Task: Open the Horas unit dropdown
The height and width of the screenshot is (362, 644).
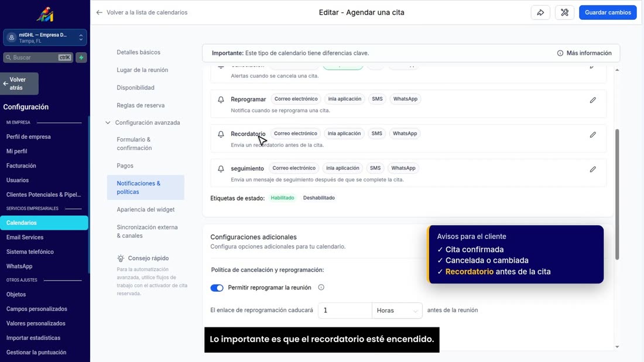Action: click(397, 310)
